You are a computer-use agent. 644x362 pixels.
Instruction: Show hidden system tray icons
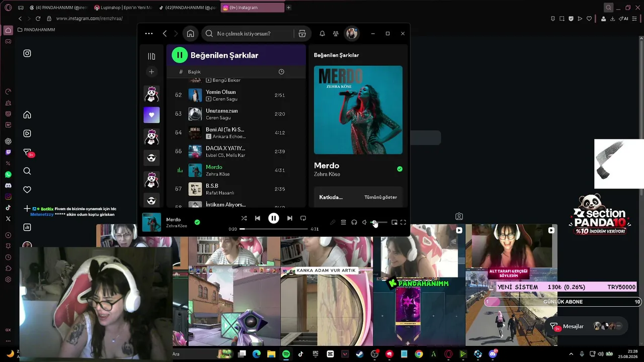[571, 354]
